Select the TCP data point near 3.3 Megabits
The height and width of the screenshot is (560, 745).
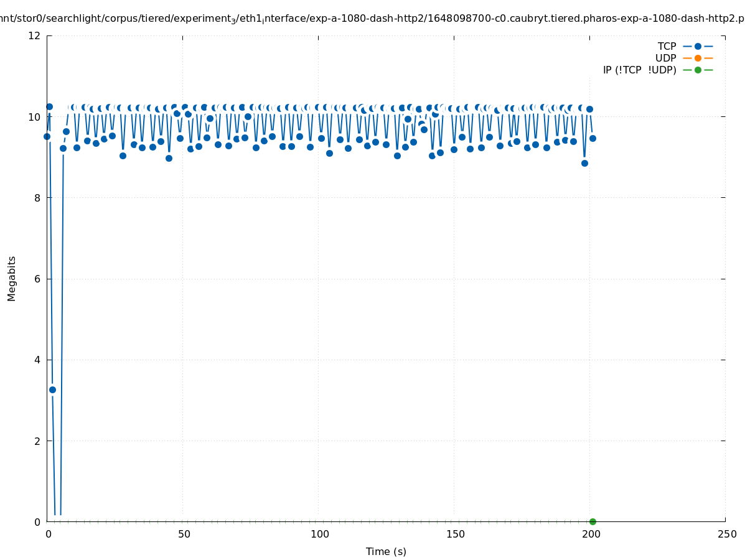click(52, 390)
